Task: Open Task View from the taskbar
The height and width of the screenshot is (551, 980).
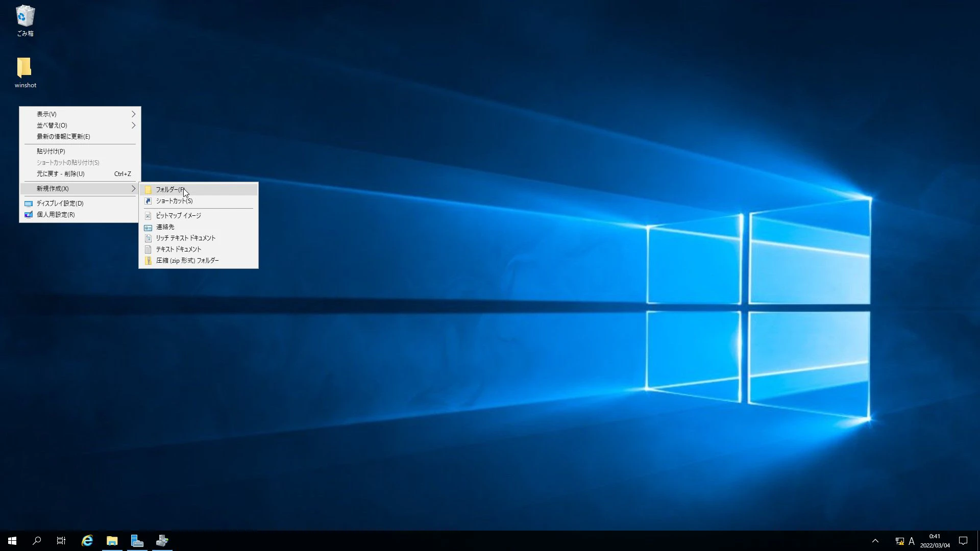Action: (61, 541)
